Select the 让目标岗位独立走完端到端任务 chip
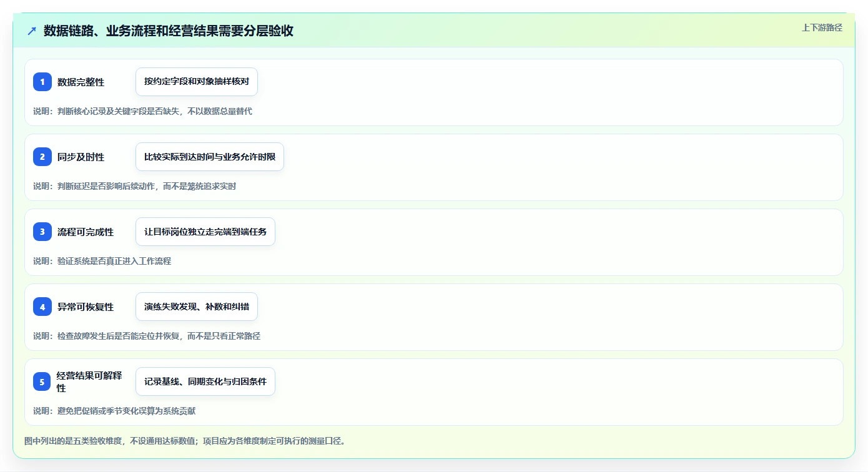The image size is (868, 472). tap(205, 232)
